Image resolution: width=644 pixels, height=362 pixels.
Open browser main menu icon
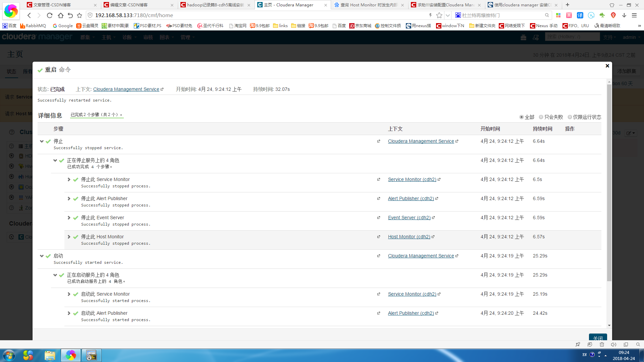tap(634, 15)
